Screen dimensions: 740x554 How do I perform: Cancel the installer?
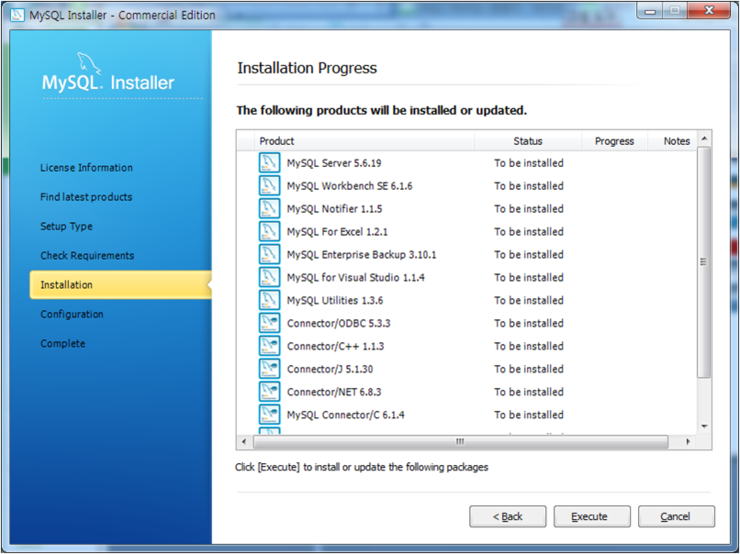[x=676, y=516]
